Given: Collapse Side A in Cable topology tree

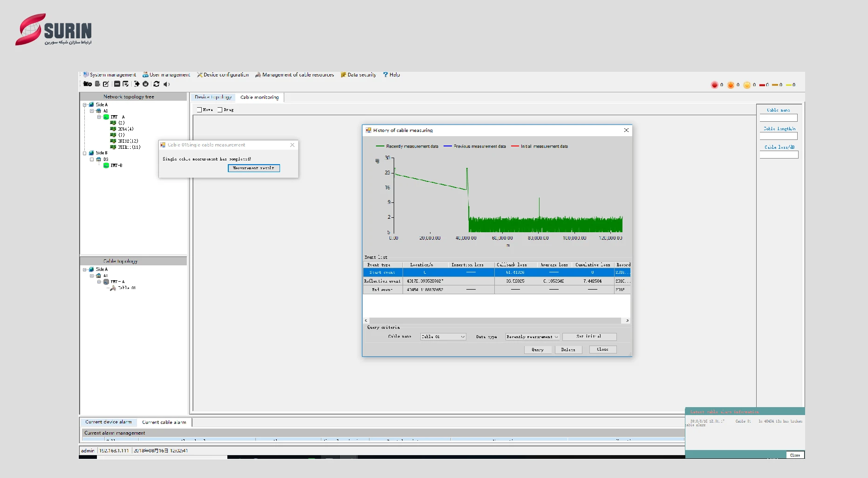Looking at the screenshot, I should coord(85,270).
